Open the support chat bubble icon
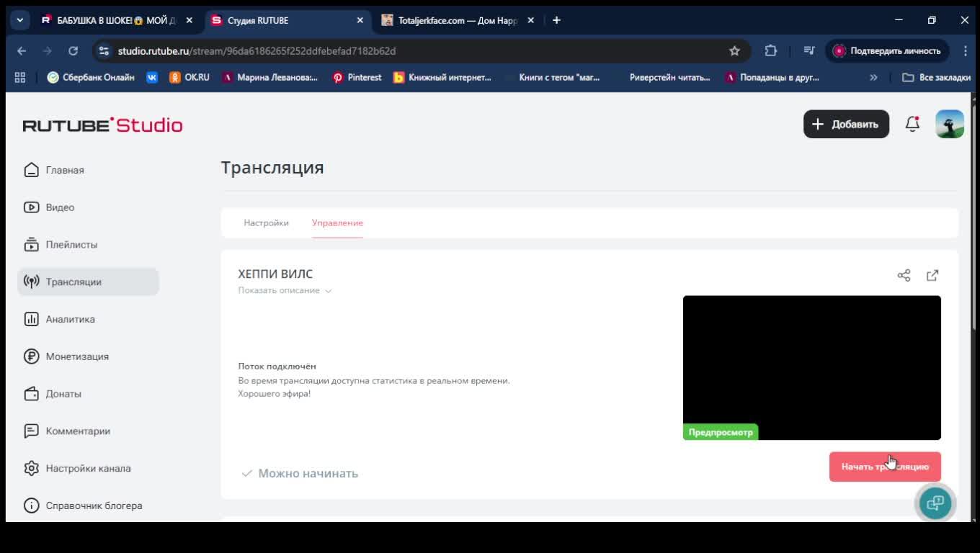This screenshot has height=553, width=980. tap(935, 503)
